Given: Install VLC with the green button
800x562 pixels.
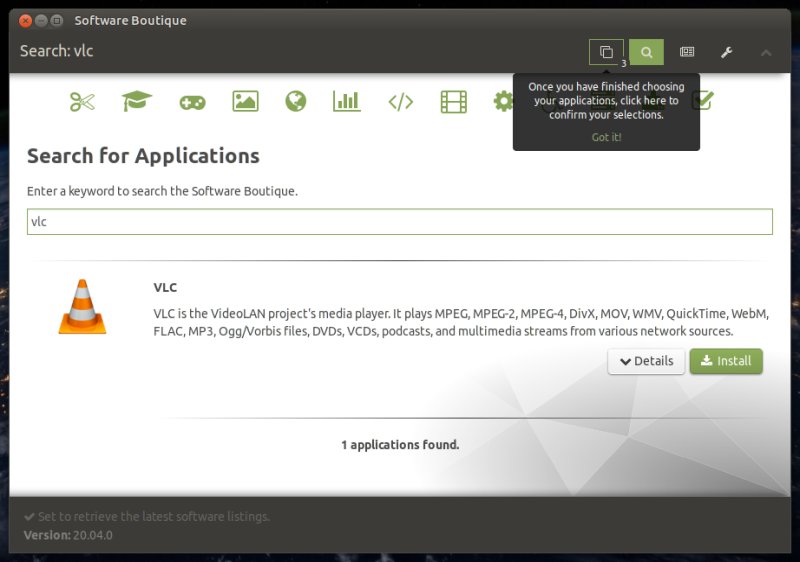Looking at the screenshot, I should coord(726,361).
